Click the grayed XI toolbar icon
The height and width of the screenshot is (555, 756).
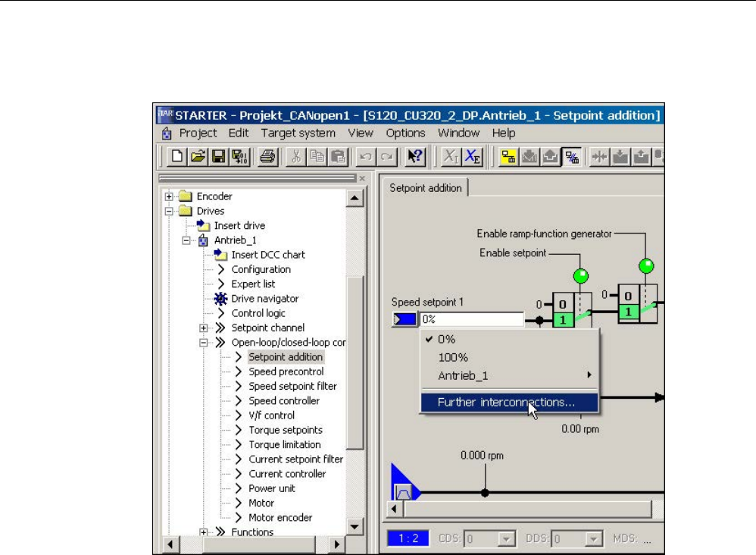451,156
